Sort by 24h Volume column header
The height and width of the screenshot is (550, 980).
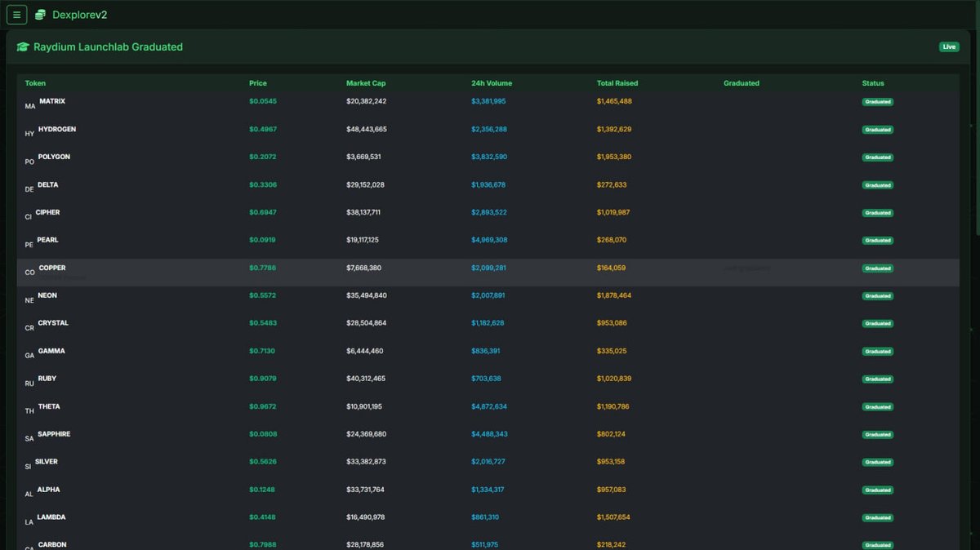[x=492, y=83]
